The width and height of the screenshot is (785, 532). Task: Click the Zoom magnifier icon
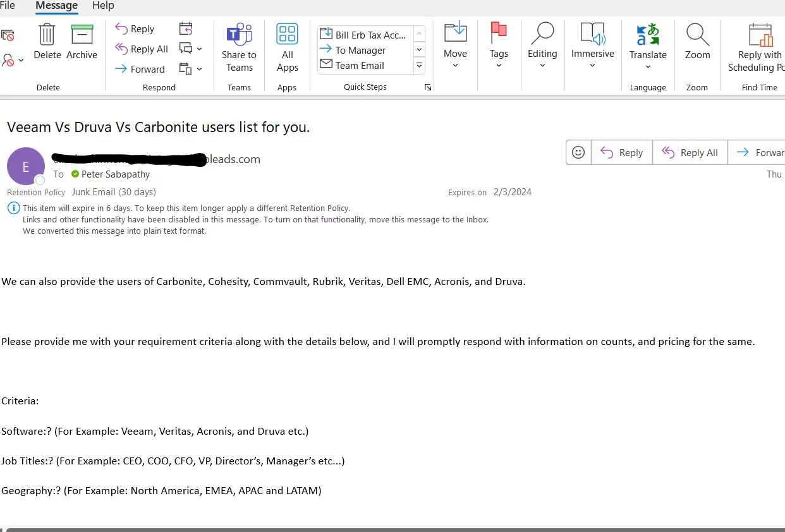(698, 35)
